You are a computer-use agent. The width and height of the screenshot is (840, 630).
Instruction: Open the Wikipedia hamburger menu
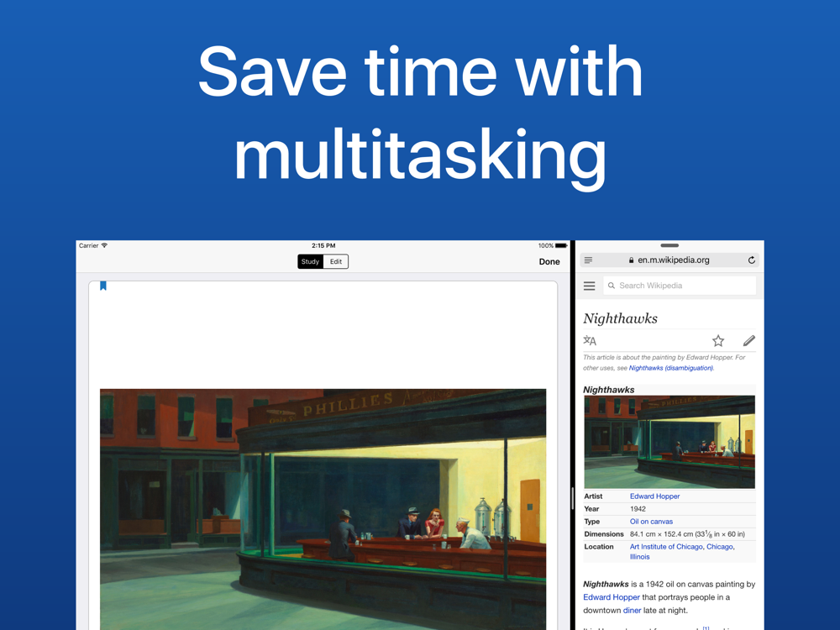point(590,286)
